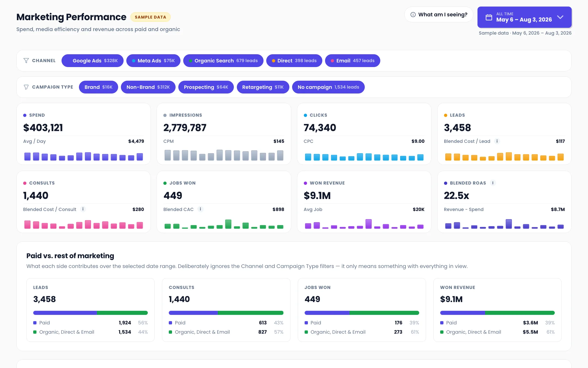The height and width of the screenshot is (368, 588).
Task: Click the '$898' Blended CAC value
Action: (278, 209)
